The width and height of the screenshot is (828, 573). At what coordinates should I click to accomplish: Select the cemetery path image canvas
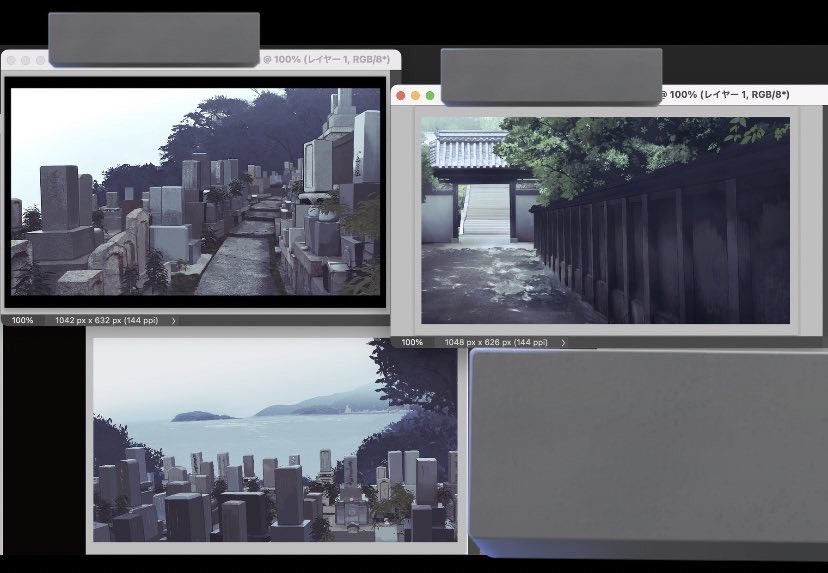[195, 192]
